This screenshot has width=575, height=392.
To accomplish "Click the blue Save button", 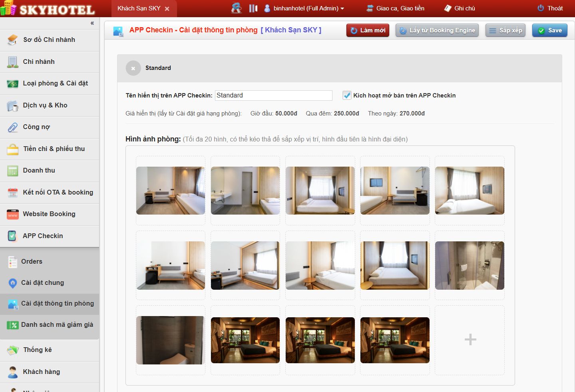I will coord(550,30).
